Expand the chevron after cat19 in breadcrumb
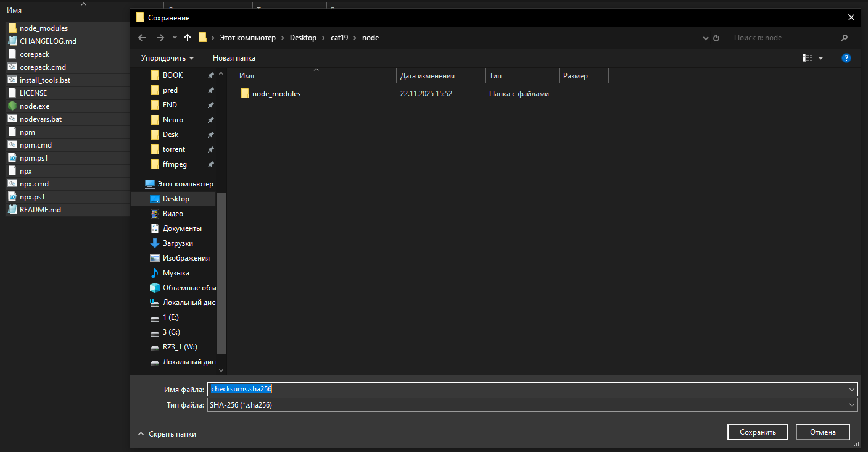The width and height of the screenshot is (868, 452). point(355,38)
